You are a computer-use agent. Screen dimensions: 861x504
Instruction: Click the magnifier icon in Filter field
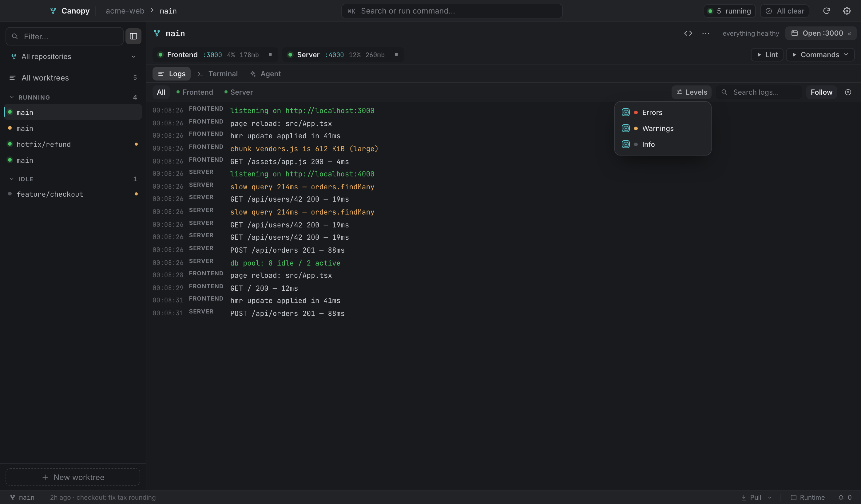tap(15, 36)
